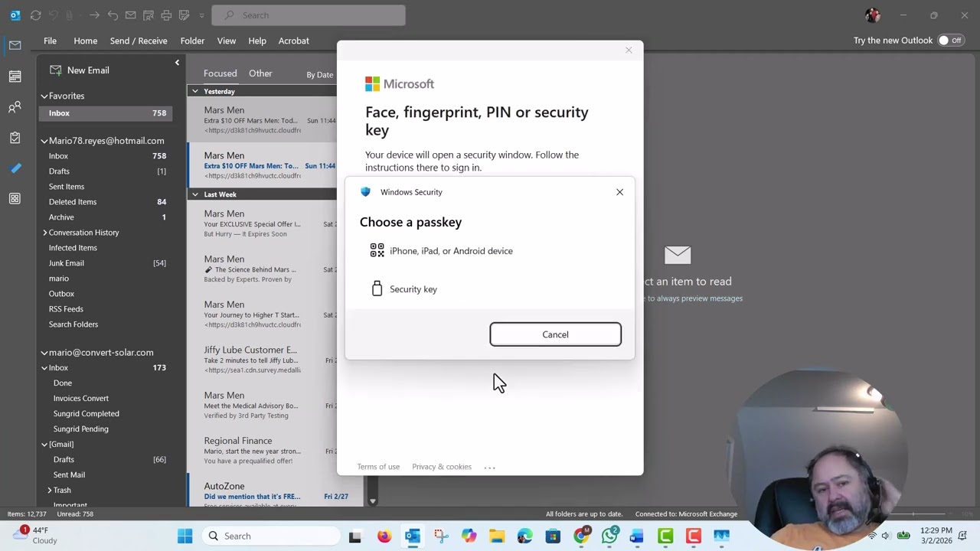Open File Explorer from the taskbar
Screen dimensions: 980x551
coord(497,536)
